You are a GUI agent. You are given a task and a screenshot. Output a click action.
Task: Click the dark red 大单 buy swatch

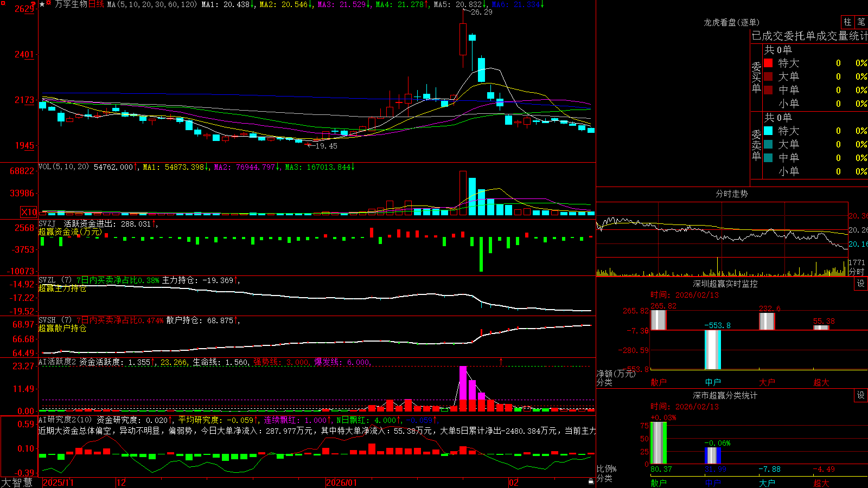[x=768, y=76]
